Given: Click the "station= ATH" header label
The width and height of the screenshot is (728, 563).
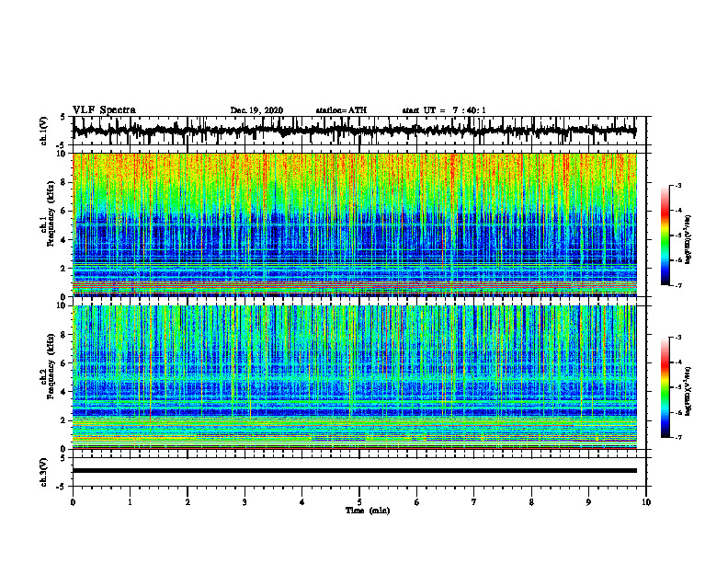Looking at the screenshot, I should pyautogui.click(x=341, y=110).
